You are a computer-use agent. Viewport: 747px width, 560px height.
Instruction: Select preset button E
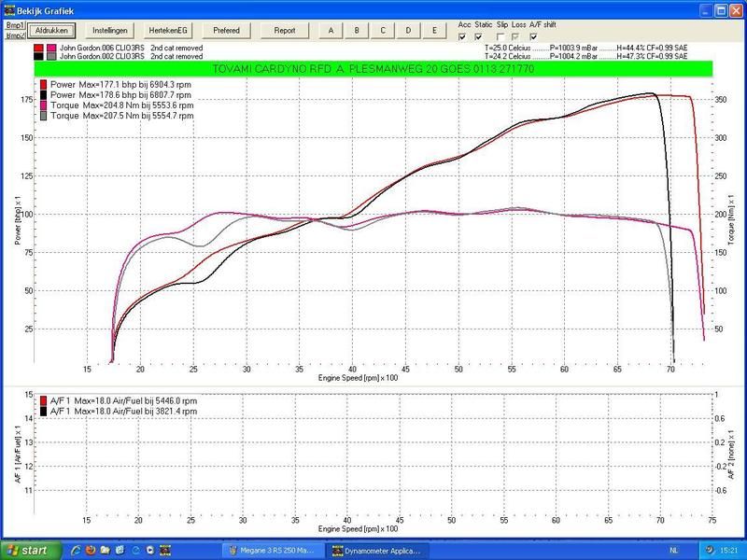(434, 30)
